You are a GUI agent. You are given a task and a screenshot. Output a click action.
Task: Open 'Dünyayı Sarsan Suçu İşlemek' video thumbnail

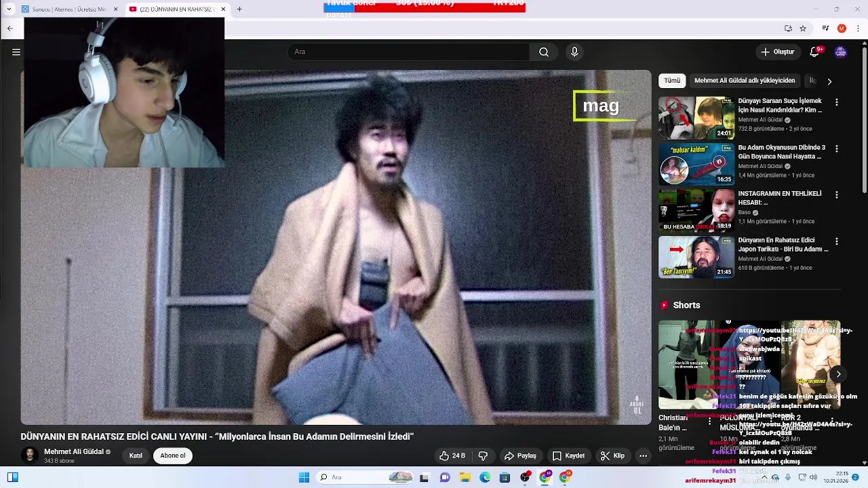[x=696, y=118]
